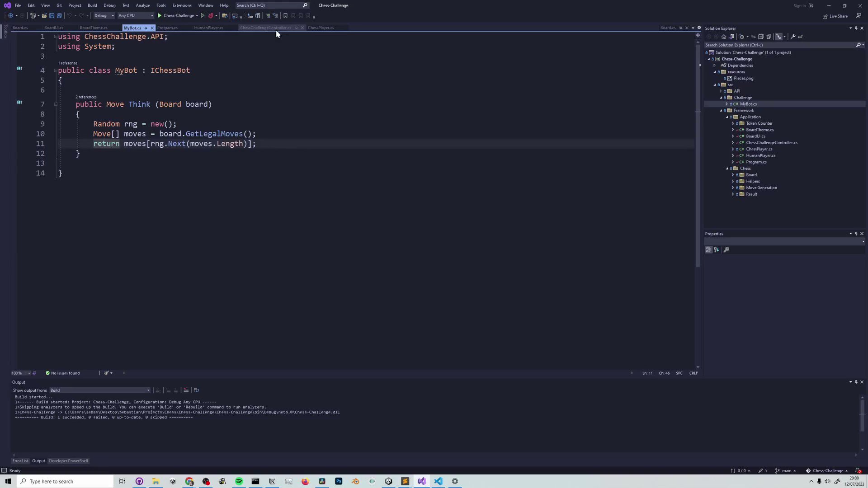Open Properties tool window icon in Solution Explorer
Screen dimensions: 868x488
793,37
